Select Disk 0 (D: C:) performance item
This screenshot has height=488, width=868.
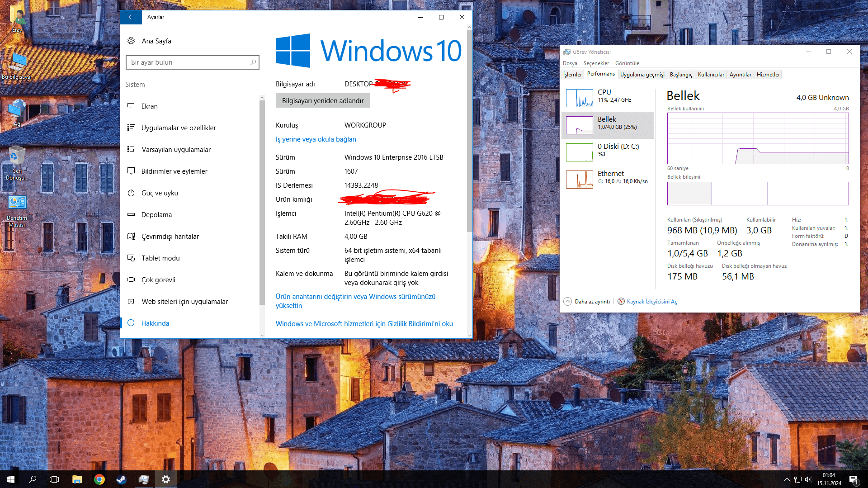(608, 152)
